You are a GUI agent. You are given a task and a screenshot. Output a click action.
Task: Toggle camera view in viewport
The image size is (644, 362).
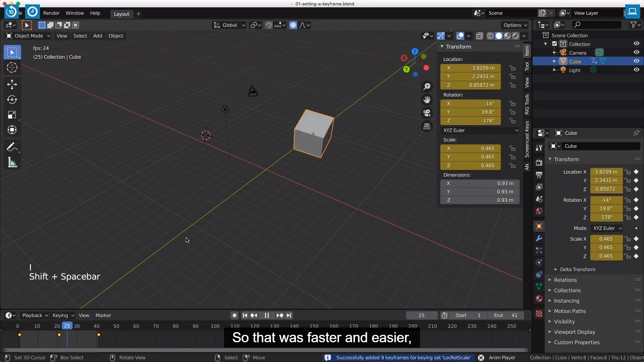tap(427, 113)
